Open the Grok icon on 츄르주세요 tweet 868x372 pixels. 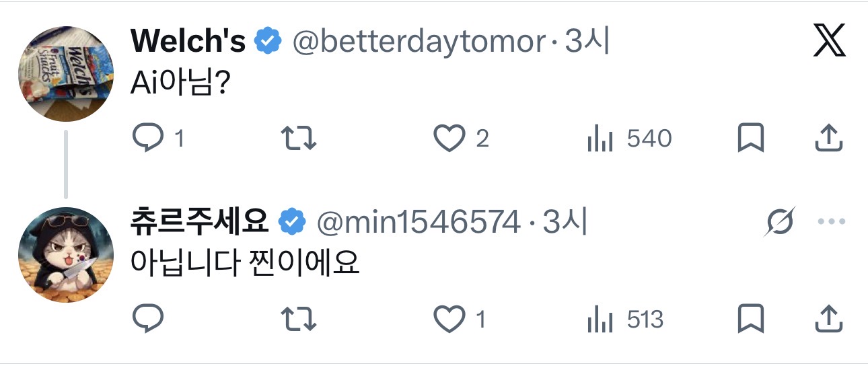(x=781, y=222)
